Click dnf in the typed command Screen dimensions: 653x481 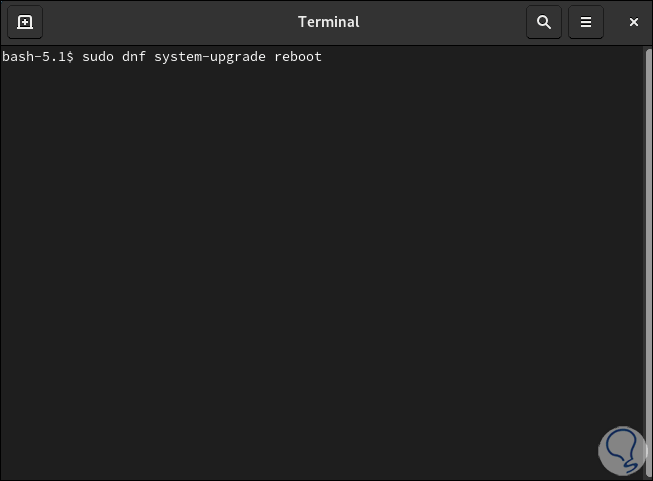pyautogui.click(x=134, y=57)
